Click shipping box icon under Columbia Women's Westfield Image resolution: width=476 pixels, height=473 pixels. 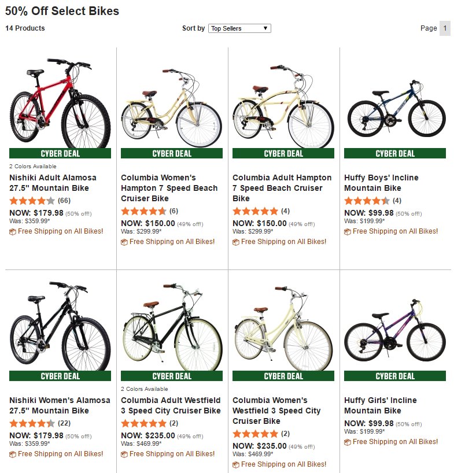click(x=235, y=465)
